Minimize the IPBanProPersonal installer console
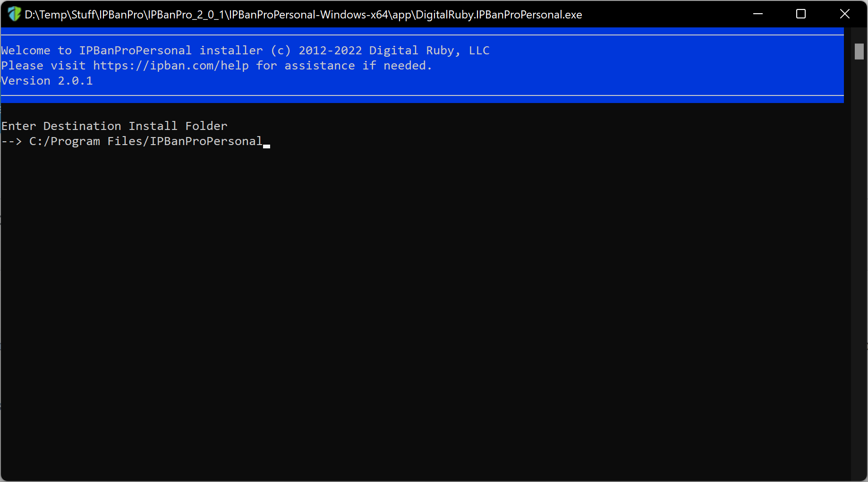This screenshot has width=868, height=482. click(x=758, y=14)
